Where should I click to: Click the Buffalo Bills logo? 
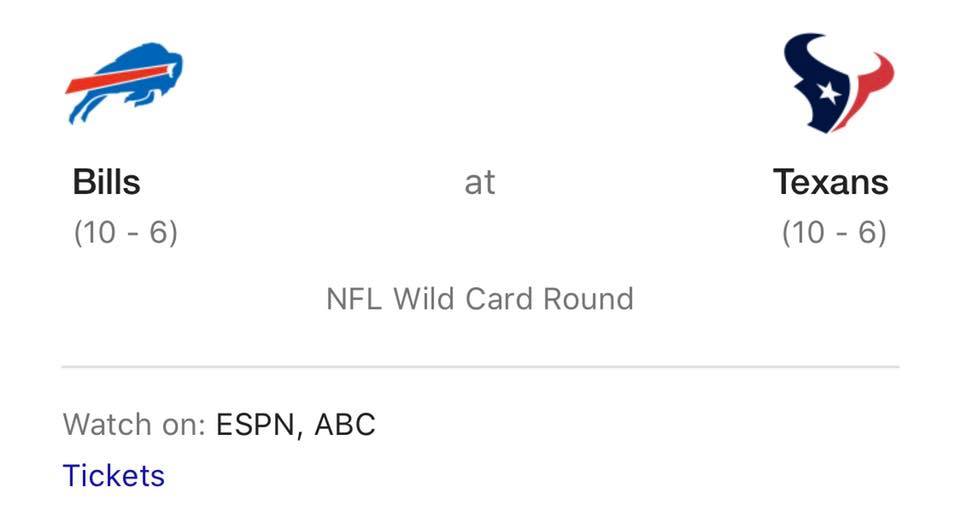(124, 82)
